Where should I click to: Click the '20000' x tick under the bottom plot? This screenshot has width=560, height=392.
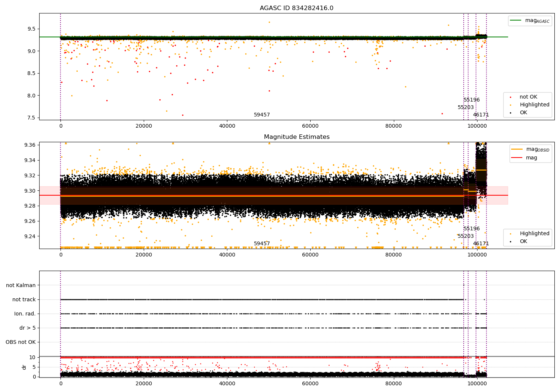(144, 383)
